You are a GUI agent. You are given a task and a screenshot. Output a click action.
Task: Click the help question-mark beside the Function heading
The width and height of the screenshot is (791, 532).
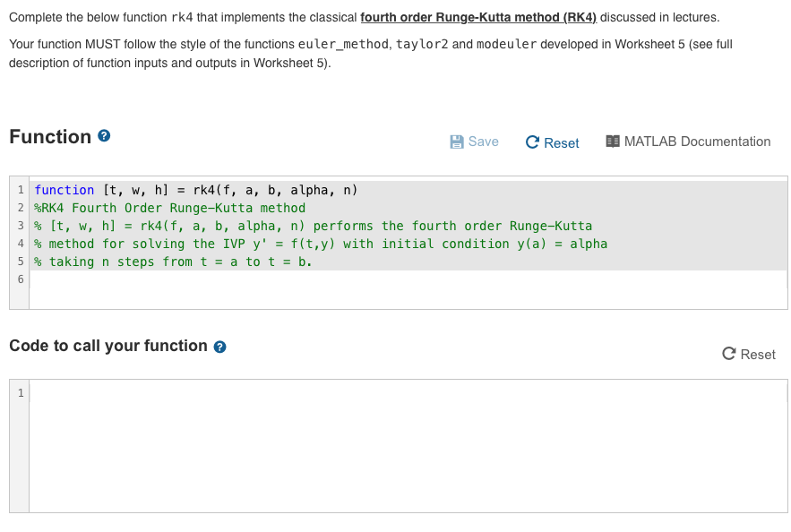104,136
